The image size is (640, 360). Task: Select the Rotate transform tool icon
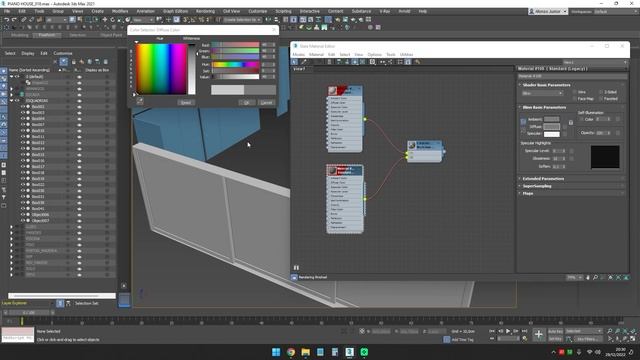click(x=112, y=20)
